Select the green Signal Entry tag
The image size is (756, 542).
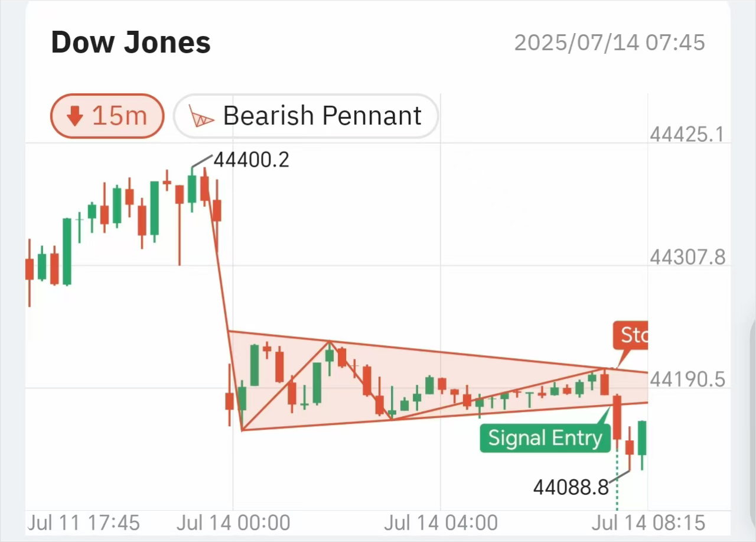click(545, 439)
